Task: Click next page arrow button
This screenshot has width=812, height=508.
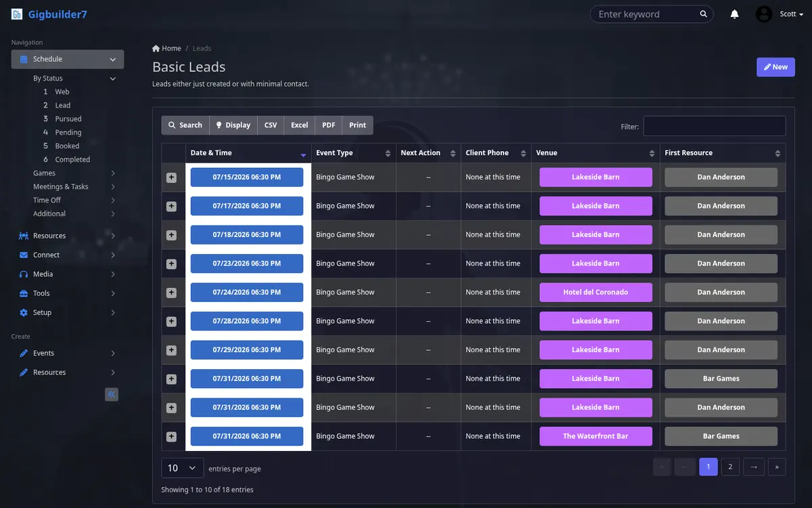Action: click(x=753, y=467)
